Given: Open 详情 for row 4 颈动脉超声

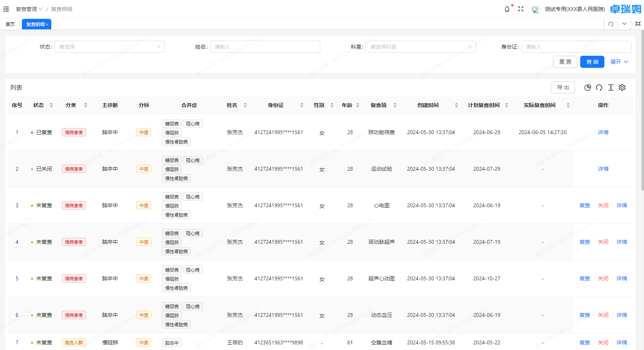Looking at the screenshot, I should tap(622, 242).
